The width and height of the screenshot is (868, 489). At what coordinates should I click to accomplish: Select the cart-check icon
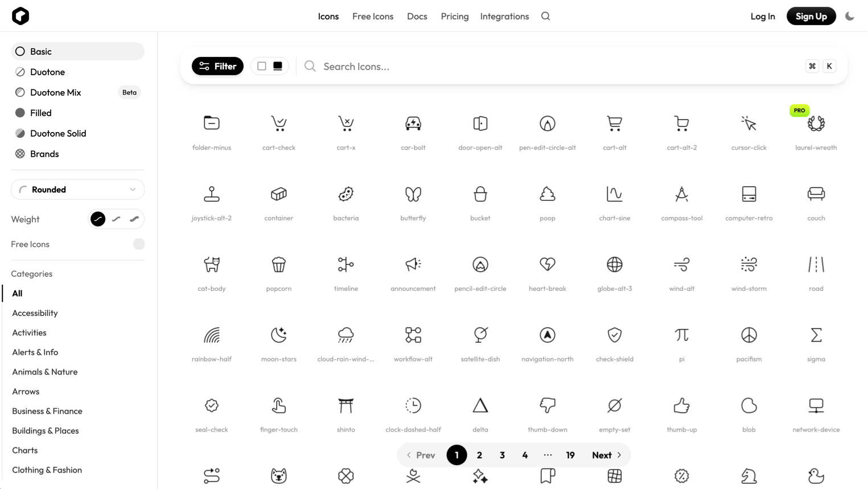pos(279,124)
